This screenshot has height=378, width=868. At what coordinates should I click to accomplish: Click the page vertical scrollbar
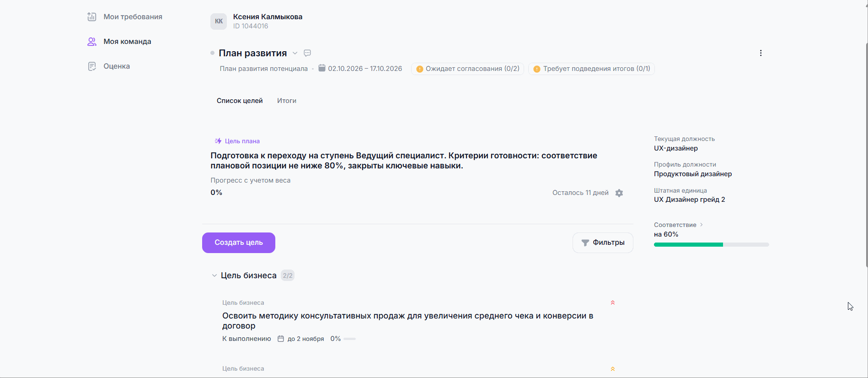[867, 156]
